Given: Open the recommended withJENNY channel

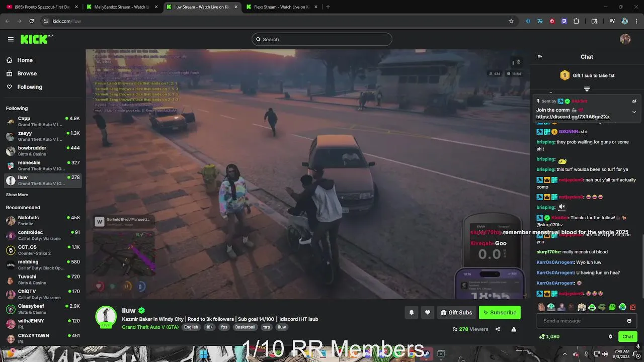Looking at the screenshot, I should click(42, 323).
